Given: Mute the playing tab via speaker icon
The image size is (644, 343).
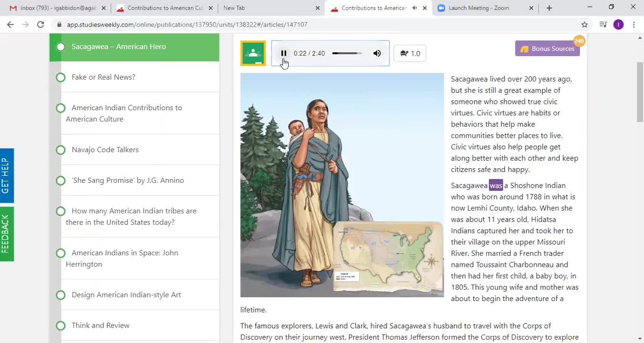Looking at the screenshot, I should [x=415, y=8].
